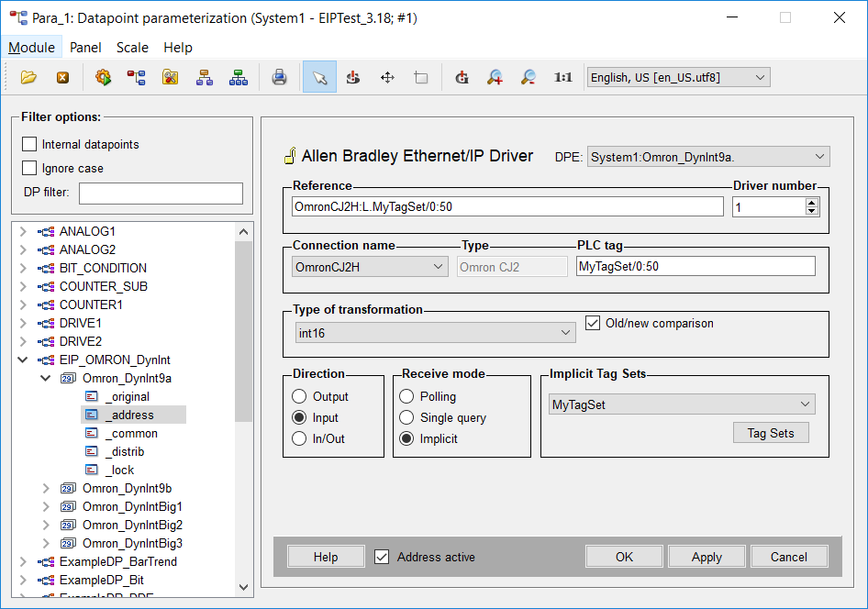The image size is (868, 609).
Task: Open the Implicit Tag Sets dropdown
Action: pos(682,404)
